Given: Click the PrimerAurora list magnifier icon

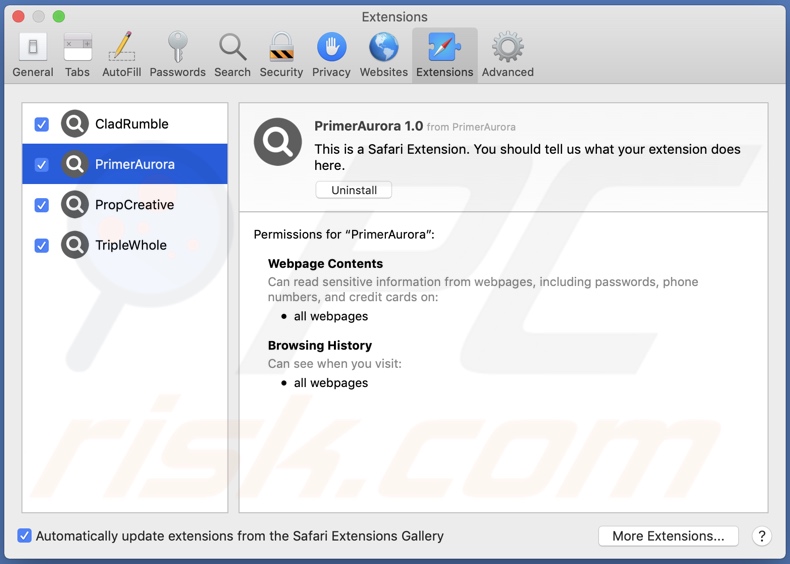Looking at the screenshot, I should pyautogui.click(x=75, y=164).
